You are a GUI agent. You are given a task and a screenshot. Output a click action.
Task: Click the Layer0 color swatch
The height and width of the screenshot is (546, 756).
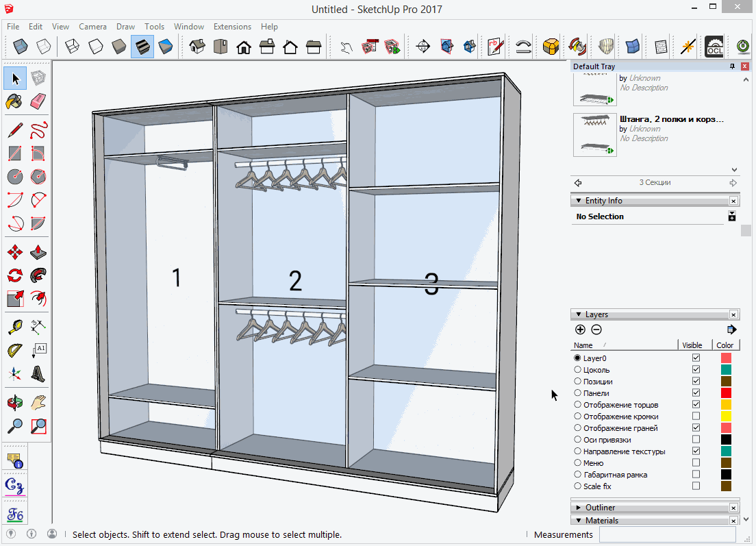(726, 358)
